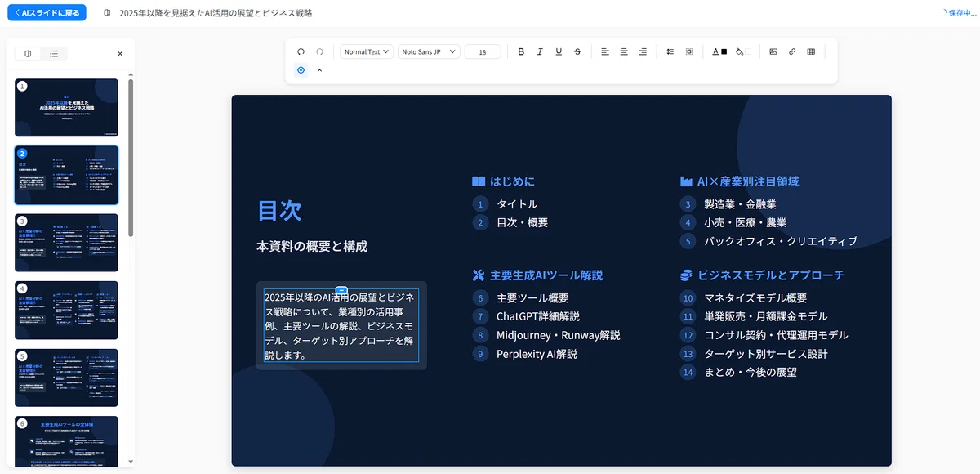The height and width of the screenshot is (474, 980).
Task: Click the 製造業・金融業 list item
Action: (x=740, y=204)
